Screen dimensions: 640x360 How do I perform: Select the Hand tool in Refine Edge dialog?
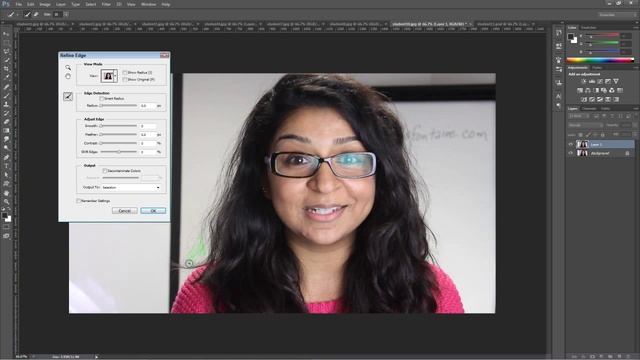68,76
